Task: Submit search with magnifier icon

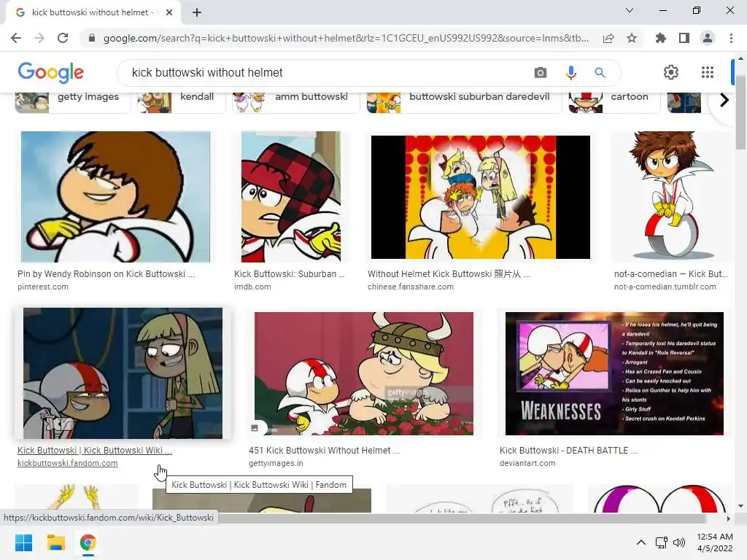Action: point(600,72)
